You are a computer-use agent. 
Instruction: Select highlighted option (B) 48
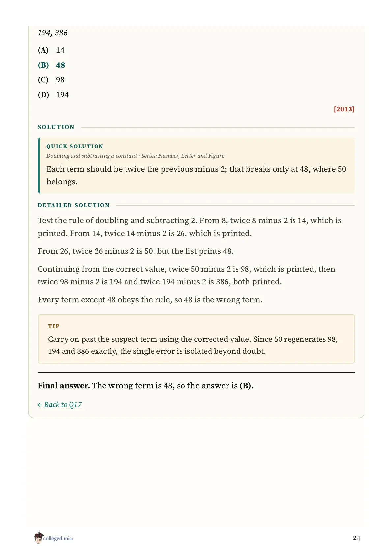click(51, 65)
